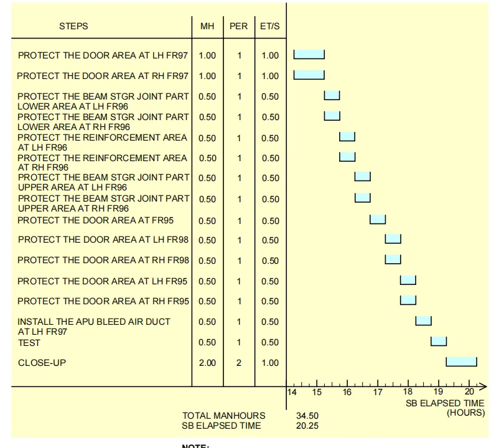This screenshot has width=504, height=448.
Task: Click Gantt bar for lower area RH FR96
Action: (x=332, y=116)
